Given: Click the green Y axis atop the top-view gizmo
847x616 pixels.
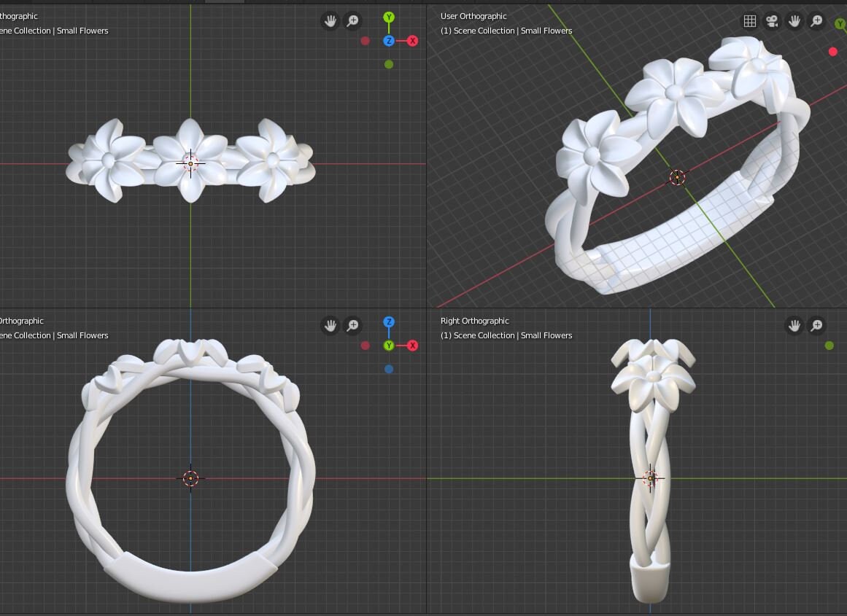Looking at the screenshot, I should [x=389, y=17].
